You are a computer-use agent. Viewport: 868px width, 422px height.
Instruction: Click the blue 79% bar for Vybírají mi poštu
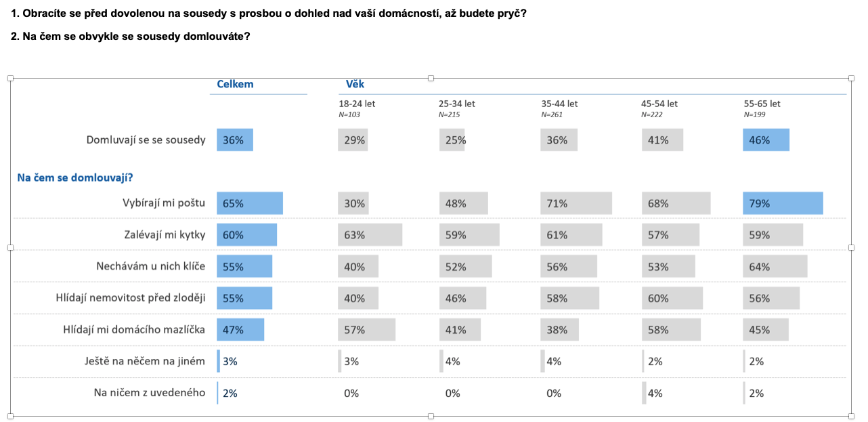click(x=783, y=203)
